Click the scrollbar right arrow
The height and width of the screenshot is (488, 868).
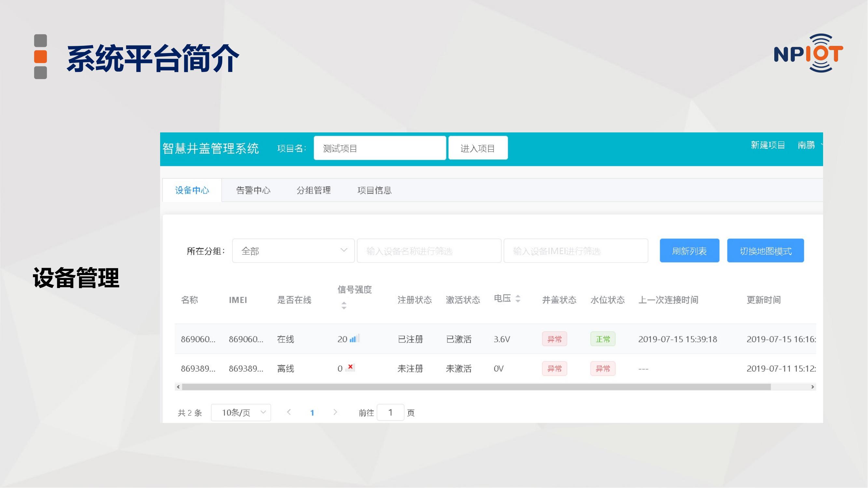[812, 387]
